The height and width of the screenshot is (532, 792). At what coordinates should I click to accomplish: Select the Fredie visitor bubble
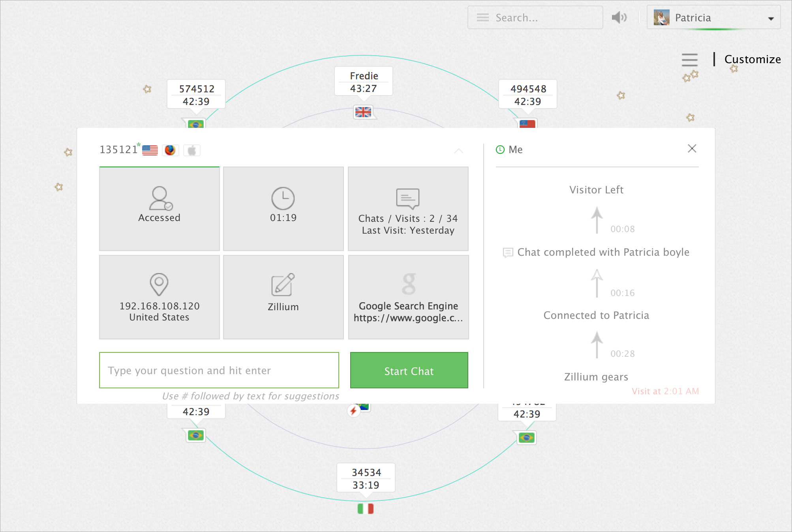click(x=364, y=81)
